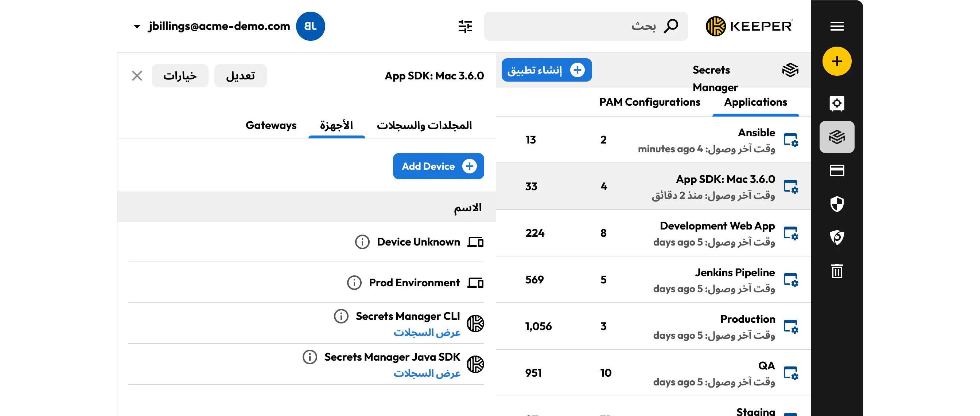Open the Gateways tab

pos(271,125)
